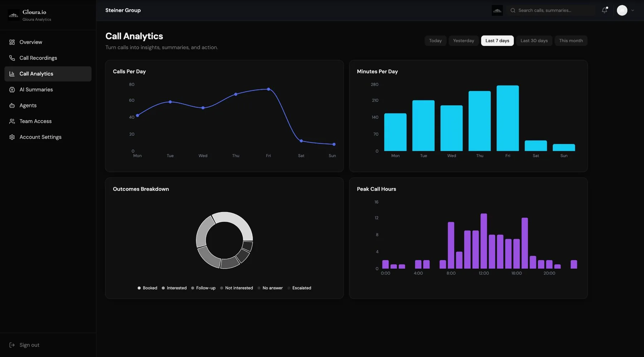Select the Last 7 days filter
Viewport: 644px width, 357px height.
(x=497, y=41)
